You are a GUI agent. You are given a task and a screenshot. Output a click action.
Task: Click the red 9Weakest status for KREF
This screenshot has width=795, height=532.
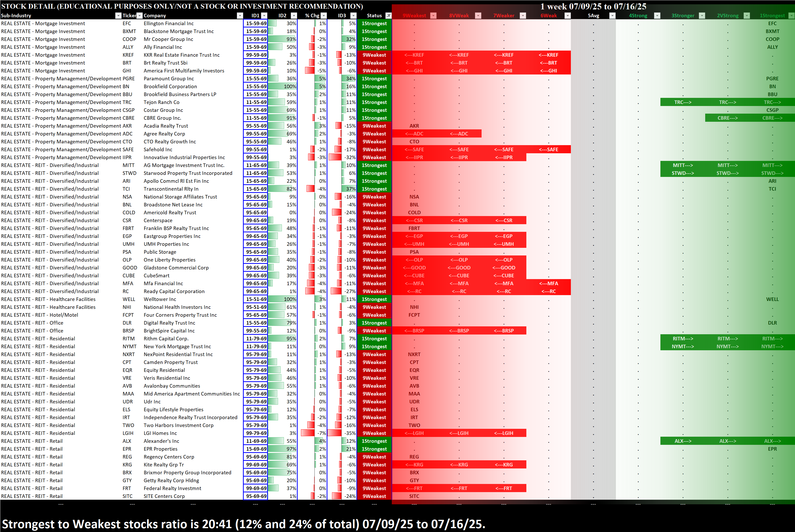click(x=374, y=55)
